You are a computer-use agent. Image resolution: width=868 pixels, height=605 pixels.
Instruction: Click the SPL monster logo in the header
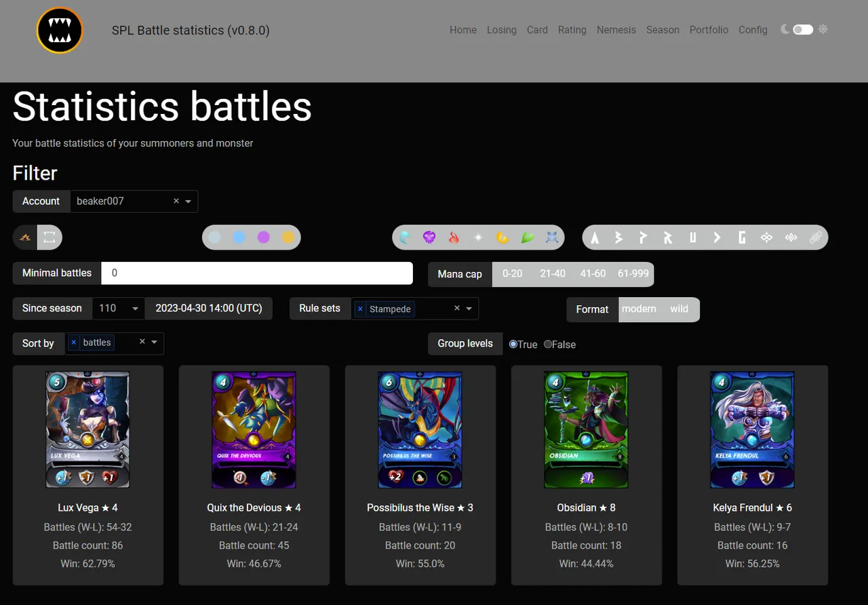[60, 30]
